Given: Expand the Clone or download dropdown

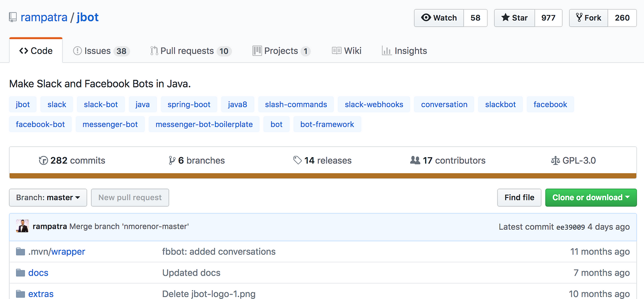Looking at the screenshot, I should tap(591, 197).
